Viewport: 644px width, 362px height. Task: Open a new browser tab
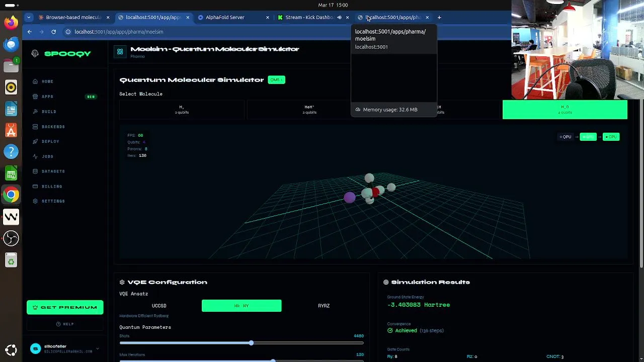tap(439, 17)
